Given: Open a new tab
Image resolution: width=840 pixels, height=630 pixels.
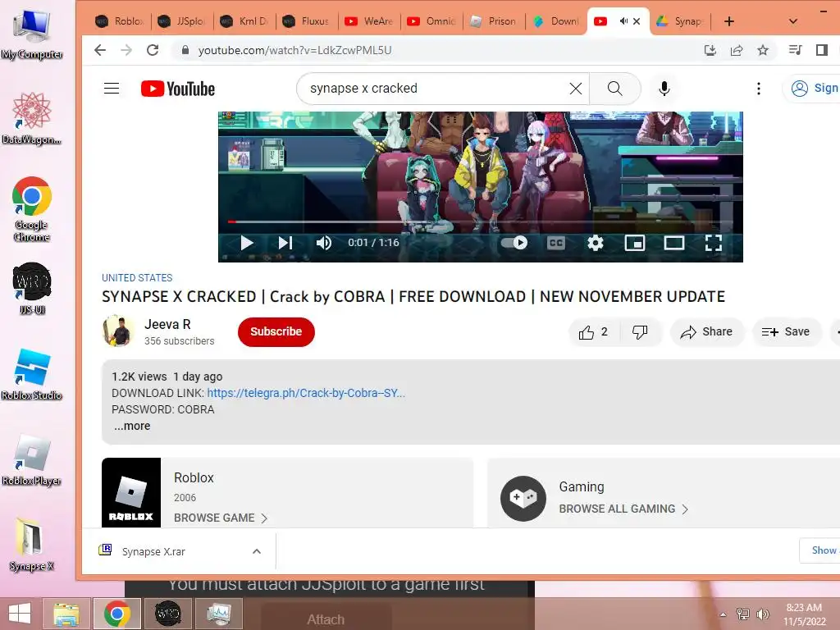Looking at the screenshot, I should [729, 21].
